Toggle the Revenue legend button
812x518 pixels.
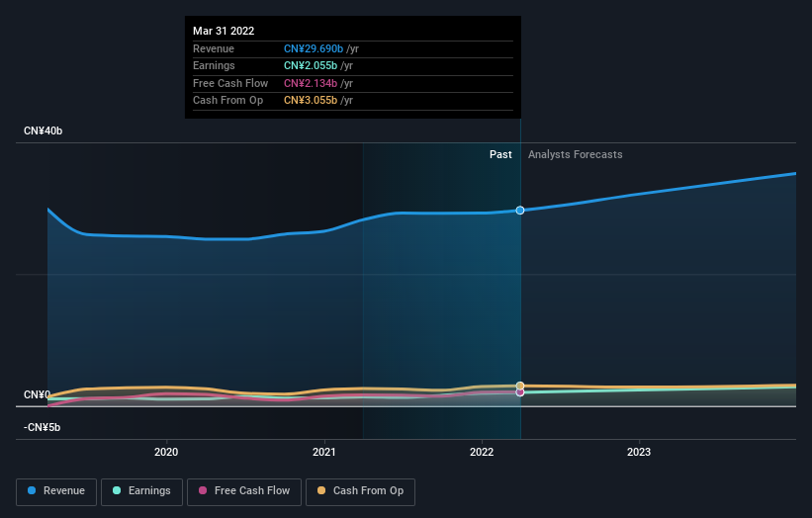tap(56, 491)
